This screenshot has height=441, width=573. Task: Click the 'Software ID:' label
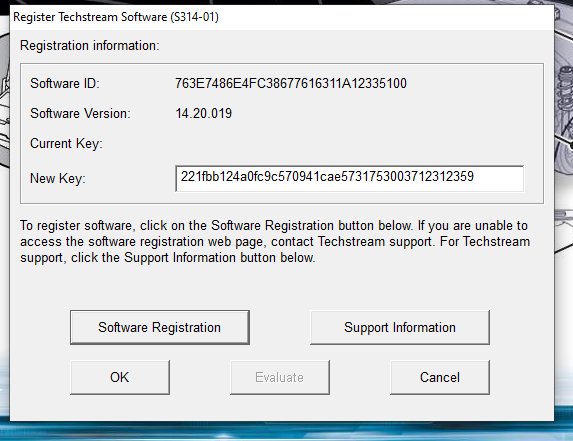point(65,83)
